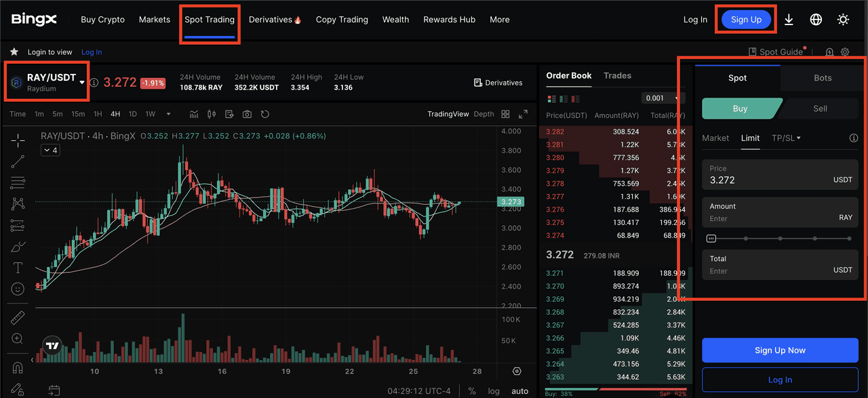Click the Derivatives link beside 24H stats

click(498, 82)
